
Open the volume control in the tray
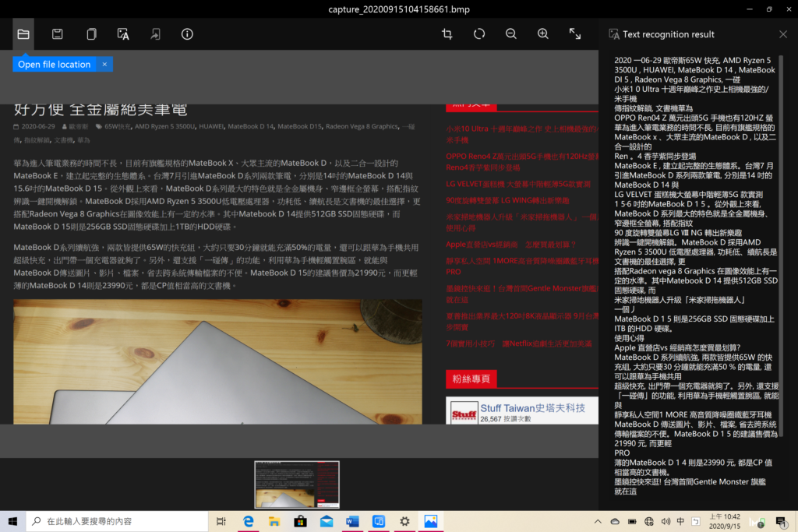pos(666,521)
